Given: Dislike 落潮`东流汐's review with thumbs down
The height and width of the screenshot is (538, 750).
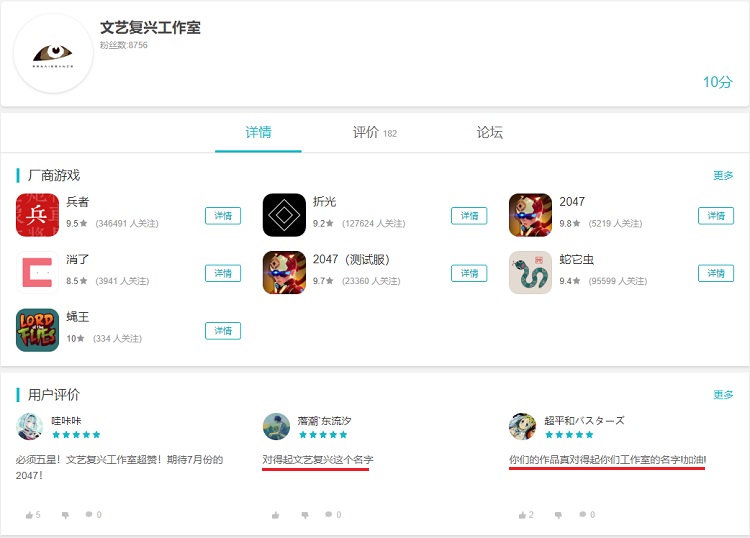Looking at the screenshot, I should click(x=305, y=515).
